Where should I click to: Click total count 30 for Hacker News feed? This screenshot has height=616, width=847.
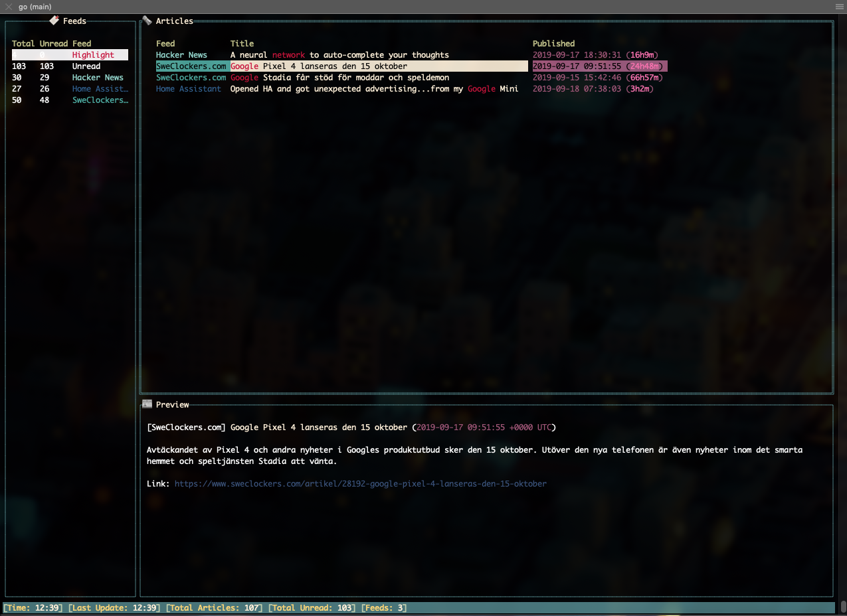click(x=17, y=78)
